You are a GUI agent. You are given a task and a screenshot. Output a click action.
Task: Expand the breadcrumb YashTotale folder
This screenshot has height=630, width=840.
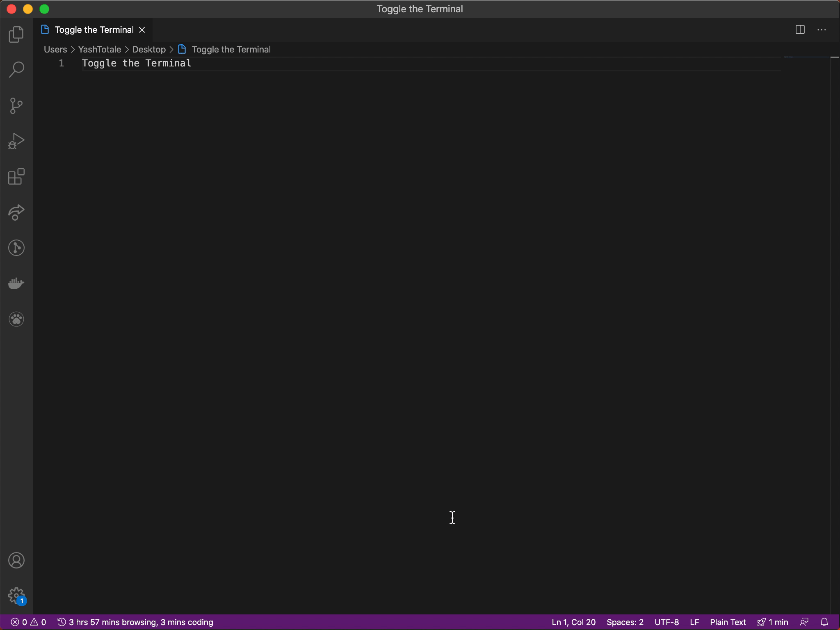tap(100, 49)
